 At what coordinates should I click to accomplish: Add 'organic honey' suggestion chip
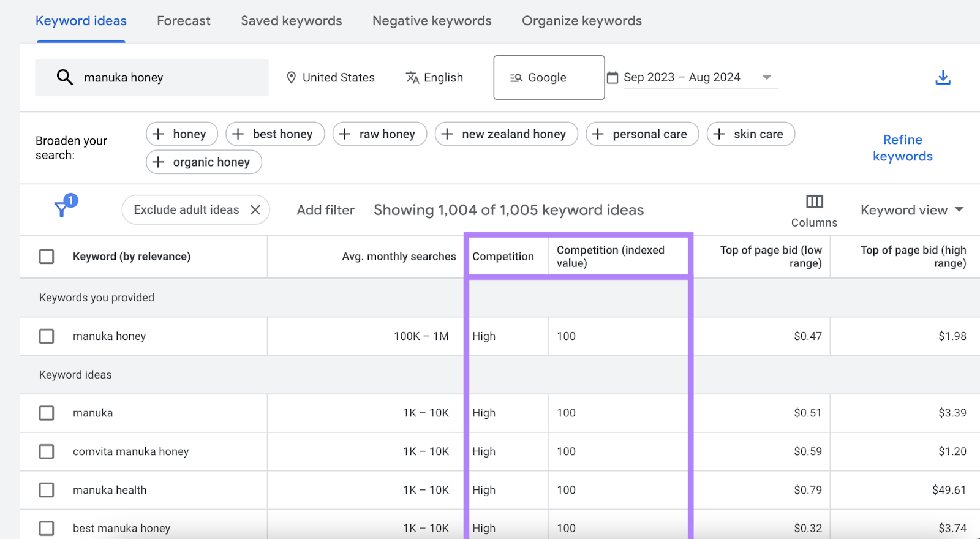pyautogui.click(x=204, y=162)
